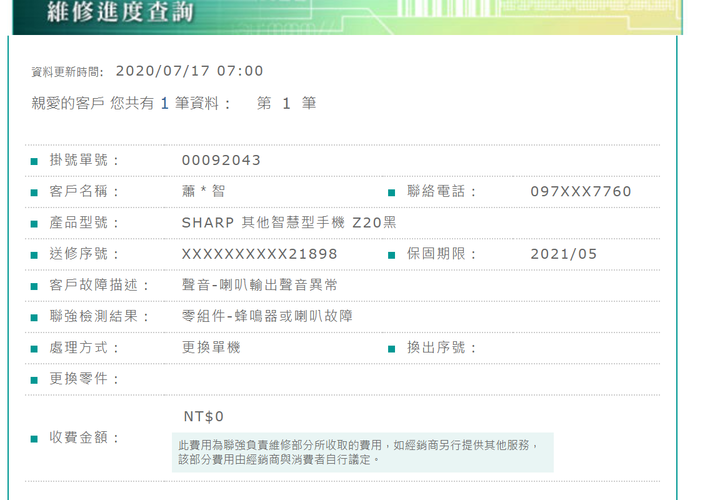Click the teal bullet beside 保固期限
This screenshot has width=720, height=500.
pos(392,255)
